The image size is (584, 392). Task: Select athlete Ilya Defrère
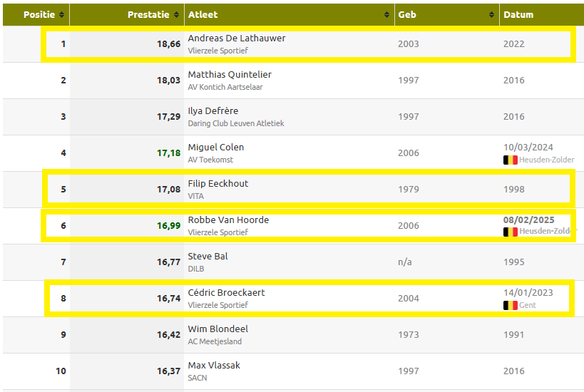point(212,111)
